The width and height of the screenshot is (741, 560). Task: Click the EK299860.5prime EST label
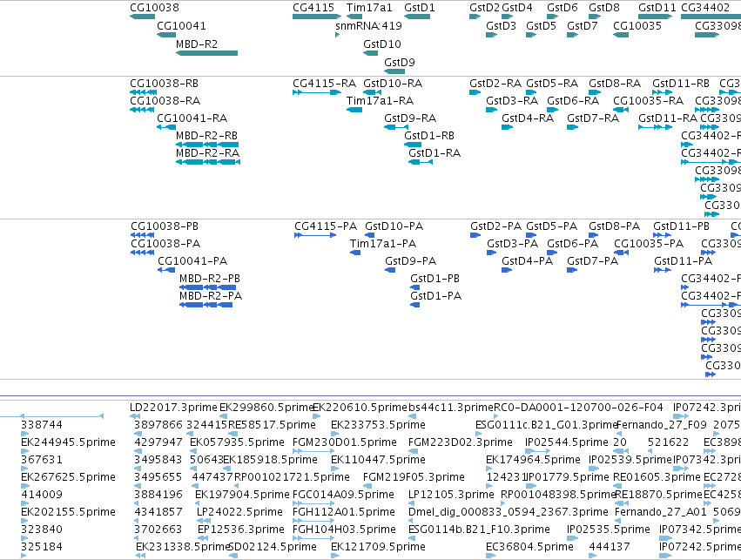coord(266,408)
